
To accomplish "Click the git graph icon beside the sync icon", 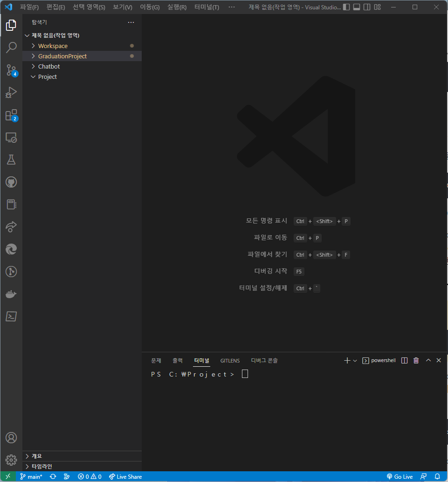I will 67,476.
